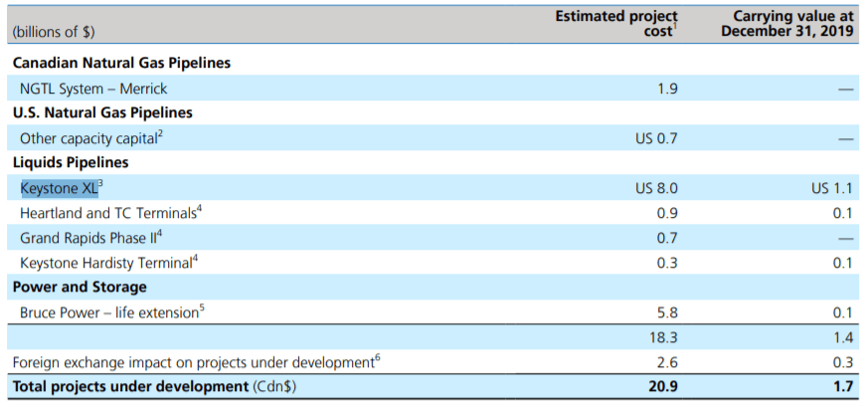Image resolution: width=868 pixels, height=407 pixels.
Task: Click the 0.3 foreign exchange carrying value
Action: click(842, 362)
